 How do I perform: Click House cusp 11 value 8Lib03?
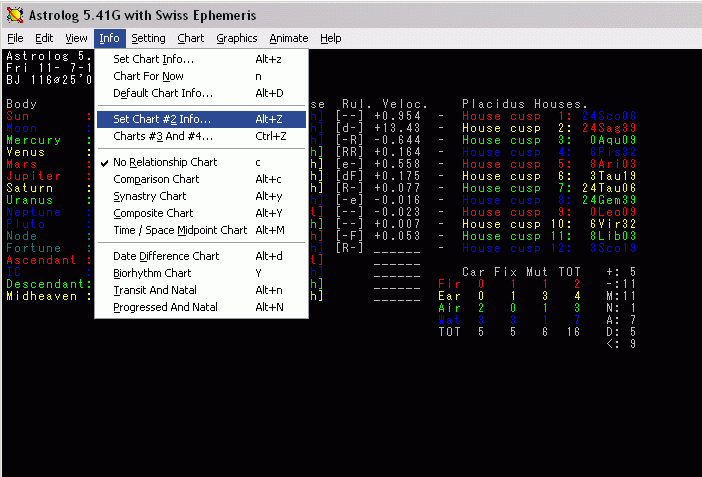coord(613,236)
